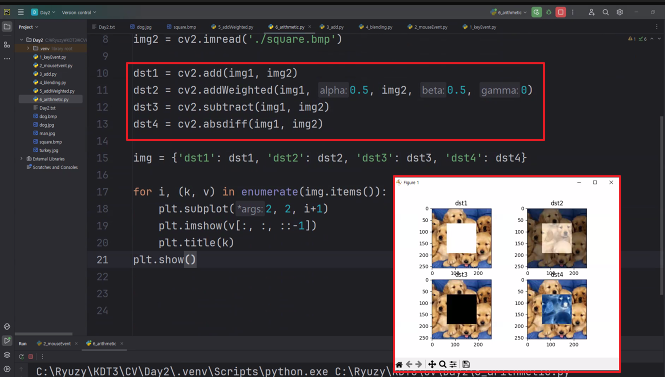The height and width of the screenshot is (377, 665).
Task: Open more run actions vertical dots
Action: point(573,12)
